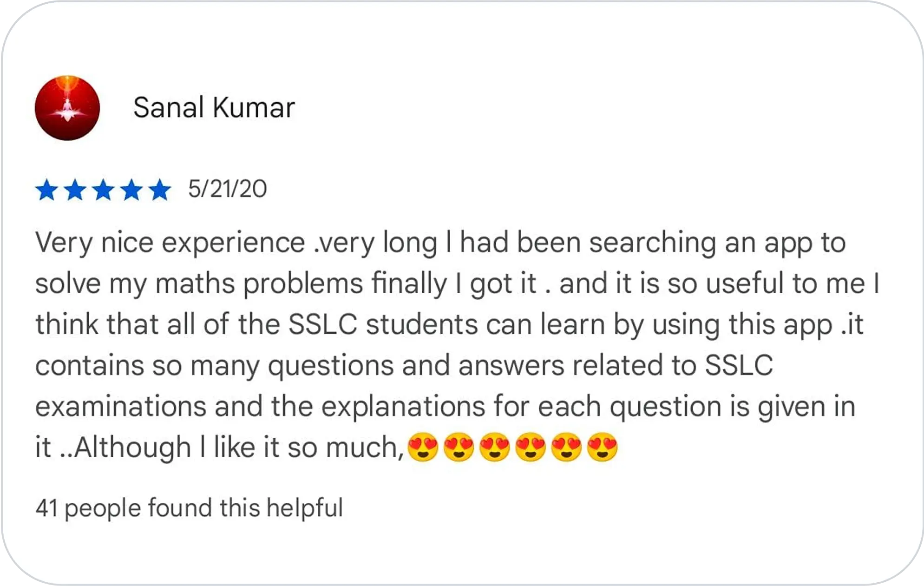Image resolution: width=924 pixels, height=586 pixels.
Task: Click the words "maths problems" in review
Action: 259,283
